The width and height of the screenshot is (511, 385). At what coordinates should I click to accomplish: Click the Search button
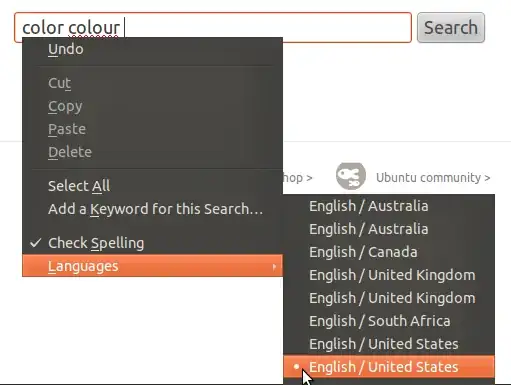pyautogui.click(x=451, y=28)
